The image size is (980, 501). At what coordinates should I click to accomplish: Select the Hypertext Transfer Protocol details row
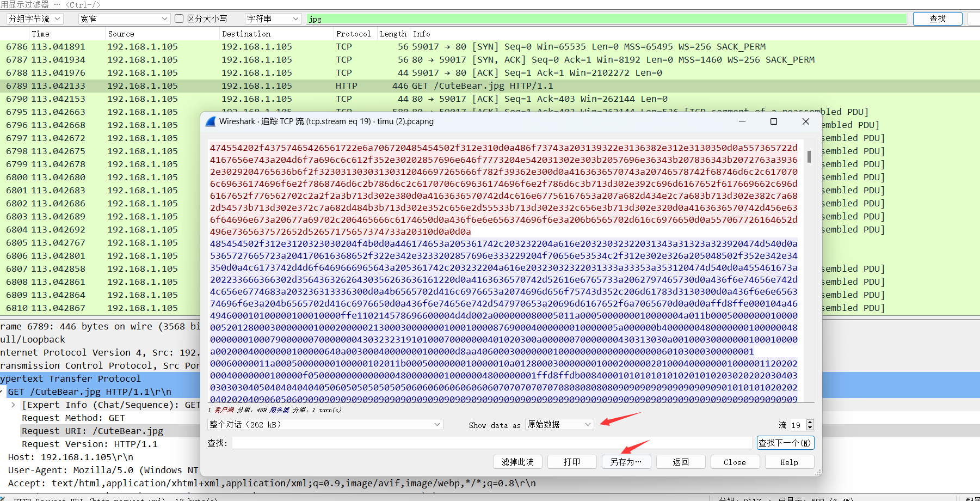(100, 379)
